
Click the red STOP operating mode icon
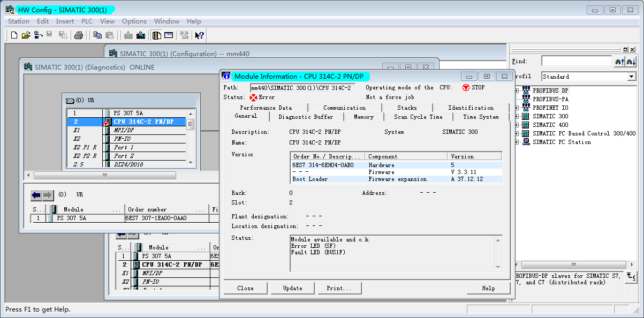tap(466, 87)
